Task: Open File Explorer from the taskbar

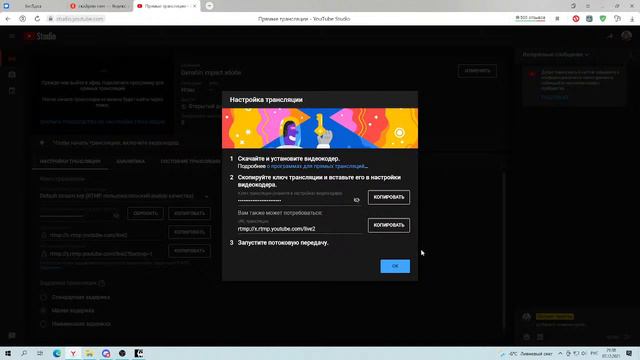Action: [89, 353]
